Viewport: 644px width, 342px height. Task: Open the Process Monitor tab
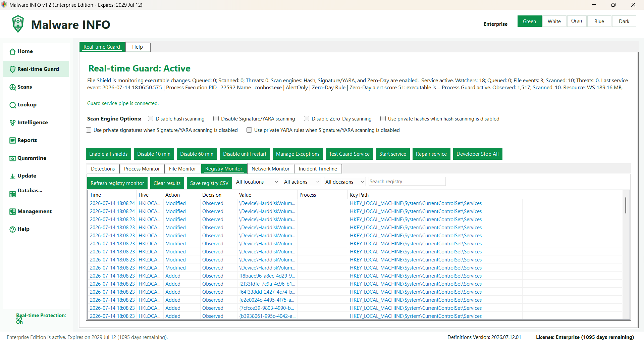click(x=142, y=169)
